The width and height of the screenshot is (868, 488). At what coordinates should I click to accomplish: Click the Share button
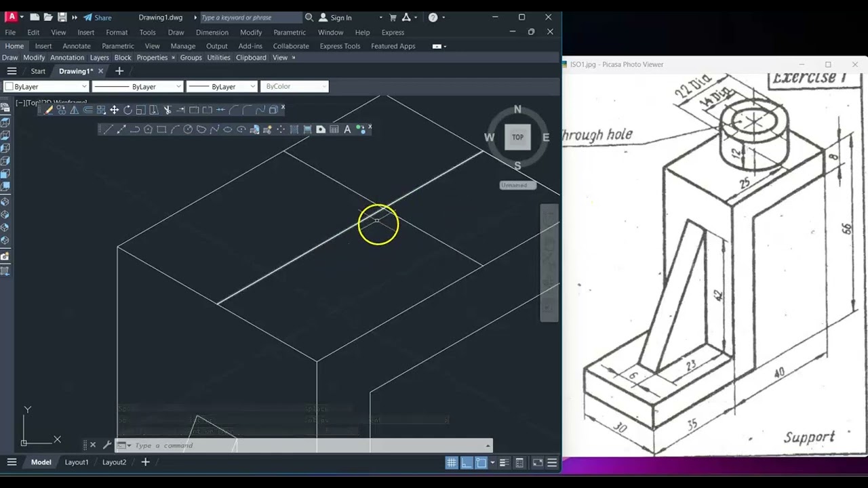pyautogui.click(x=98, y=18)
